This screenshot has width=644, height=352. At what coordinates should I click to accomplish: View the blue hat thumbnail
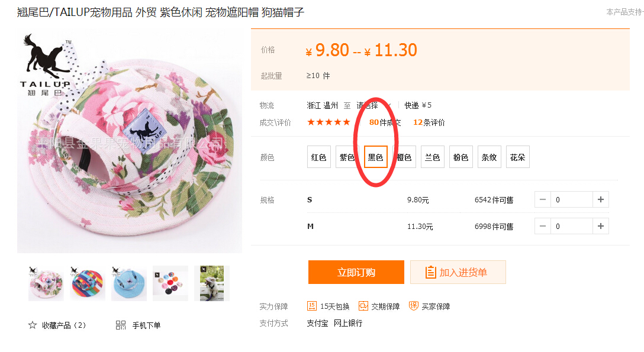[129, 283]
